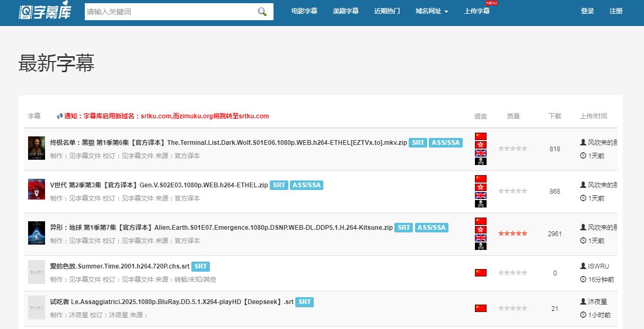The width and height of the screenshot is (644, 329).
Task: Click the China flag on Le Assaggiatrici row
Action: (x=480, y=308)
